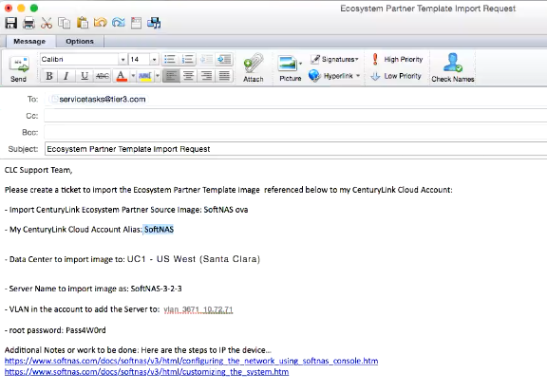Screen dimensions: 547x392
Task: Click the Bcc: label button
Action: pyautogui.click(x=30, y=133)
